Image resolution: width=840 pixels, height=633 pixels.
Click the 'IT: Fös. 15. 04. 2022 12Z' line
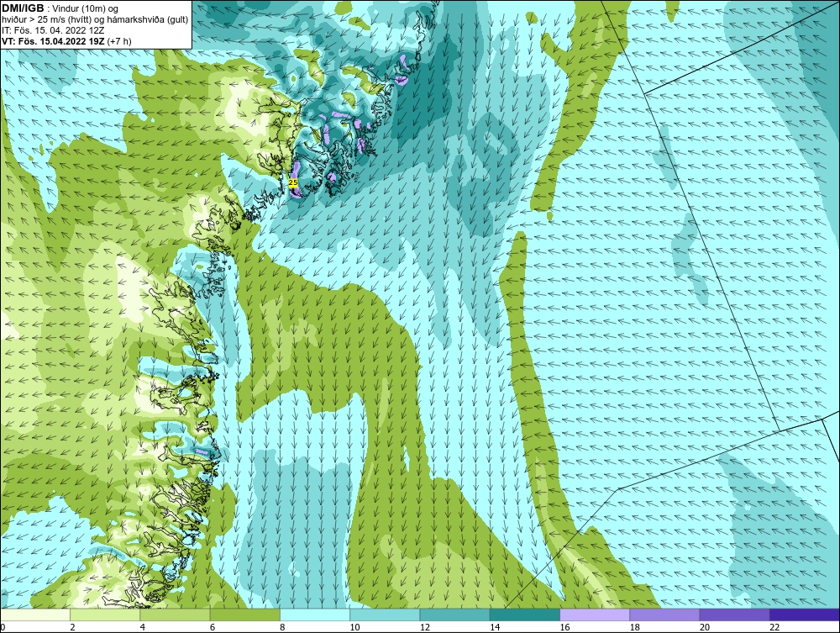point(52,30)
